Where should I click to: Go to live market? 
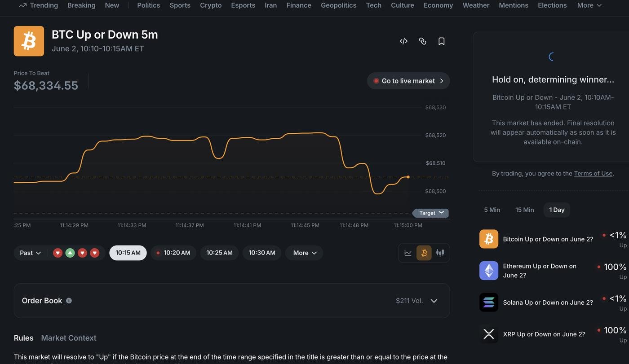click(408, 81)
